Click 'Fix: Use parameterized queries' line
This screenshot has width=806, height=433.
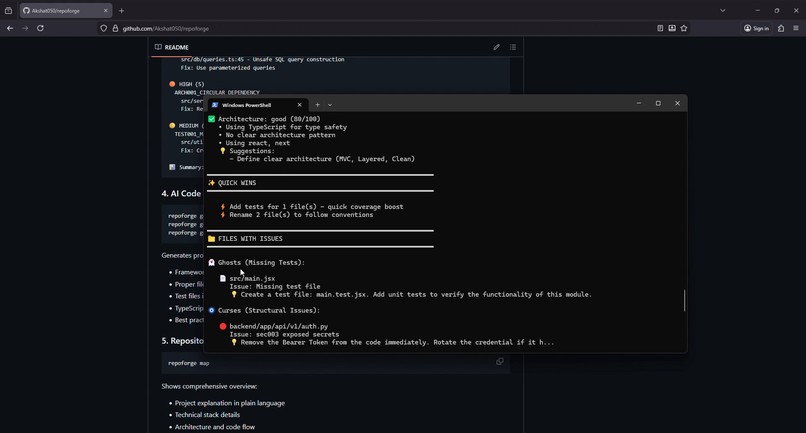228,68
